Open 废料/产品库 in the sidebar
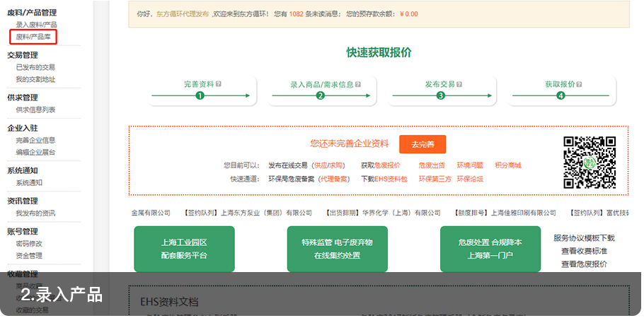This screenshot has width=644, height=318. [x=33, y=37]
